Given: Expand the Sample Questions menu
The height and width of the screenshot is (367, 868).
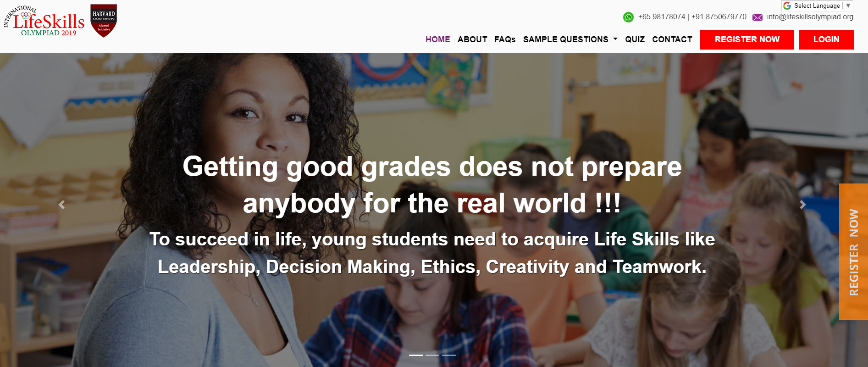Looking at the screenshot, I should 570,39.
